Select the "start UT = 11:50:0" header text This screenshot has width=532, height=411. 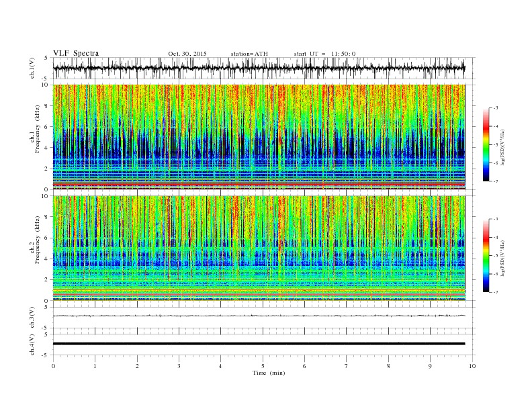point(324,54)
